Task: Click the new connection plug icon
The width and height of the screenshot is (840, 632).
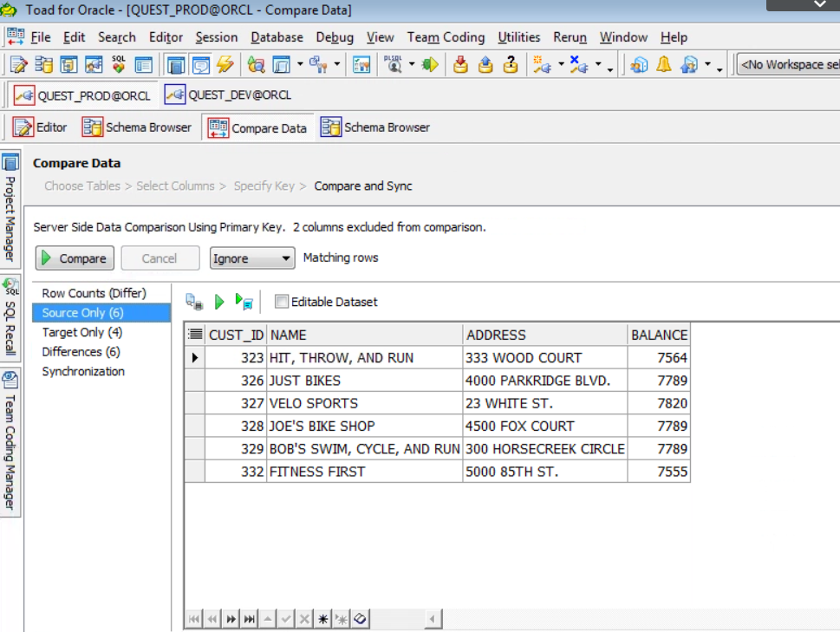Action: pos(542,65)
